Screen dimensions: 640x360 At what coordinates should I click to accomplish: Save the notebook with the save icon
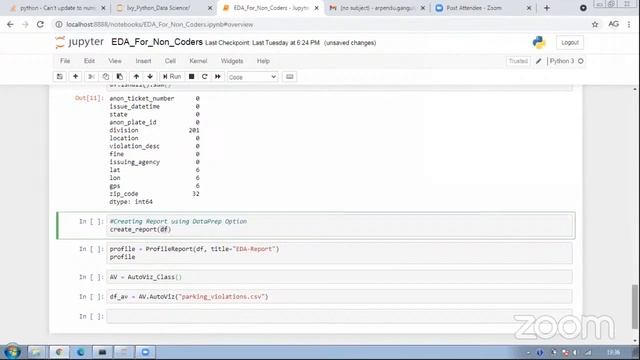point(60,77)
